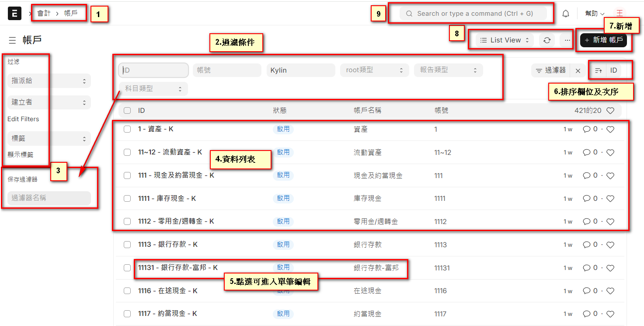This screenshot has height=326, width=644.
Task: Click the ERPNext home logo icon
Action: coord(14,14)
